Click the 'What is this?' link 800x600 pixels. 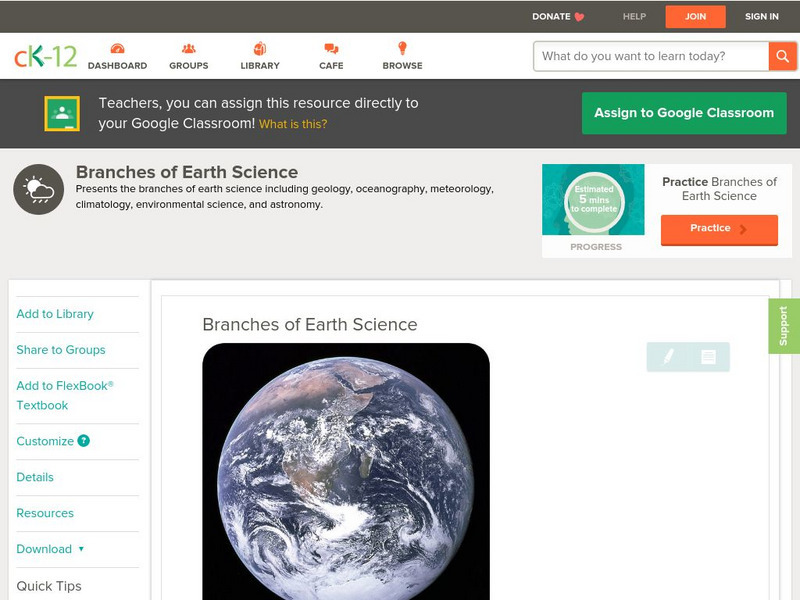point(293,124)
